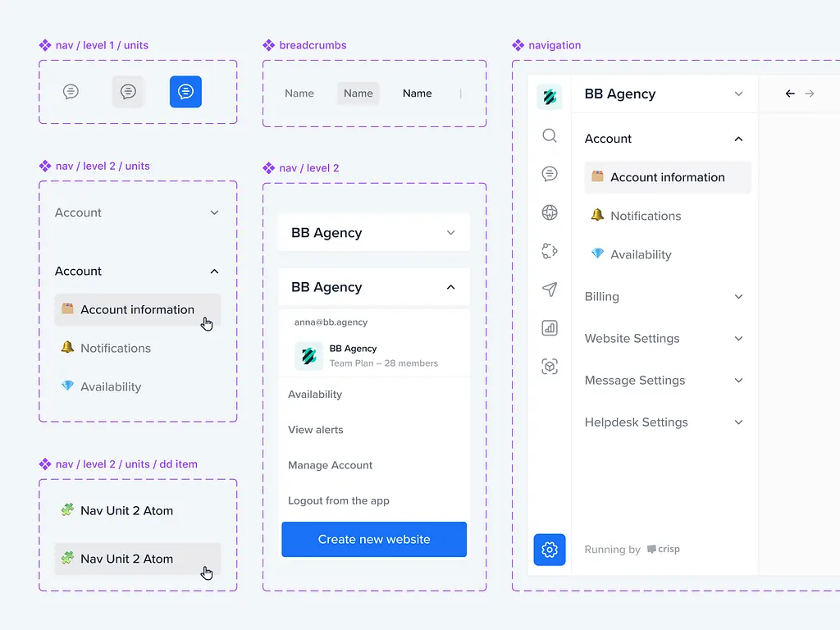This screenshot has height=630, width=840.
Task: Select the globe icon in sidebar
Action: click(x=550, y=212)
